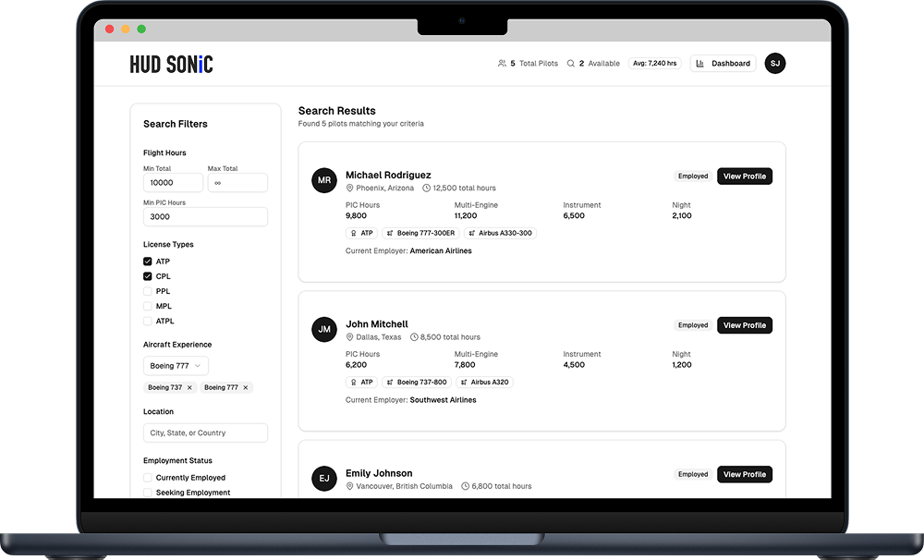The height and width of the screenshot is (560, 924).
Task: Click the Available search icon in header
Action: click(571, 64)
